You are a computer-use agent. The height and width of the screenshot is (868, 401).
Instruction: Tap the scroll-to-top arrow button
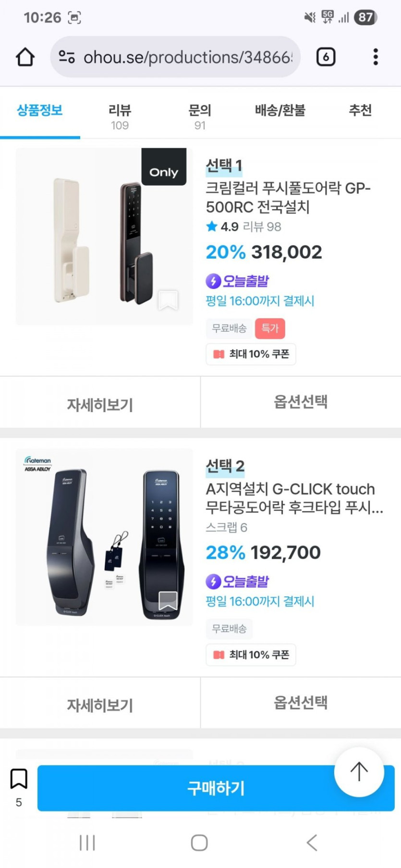pyautogui.click(x=359, y=772)
